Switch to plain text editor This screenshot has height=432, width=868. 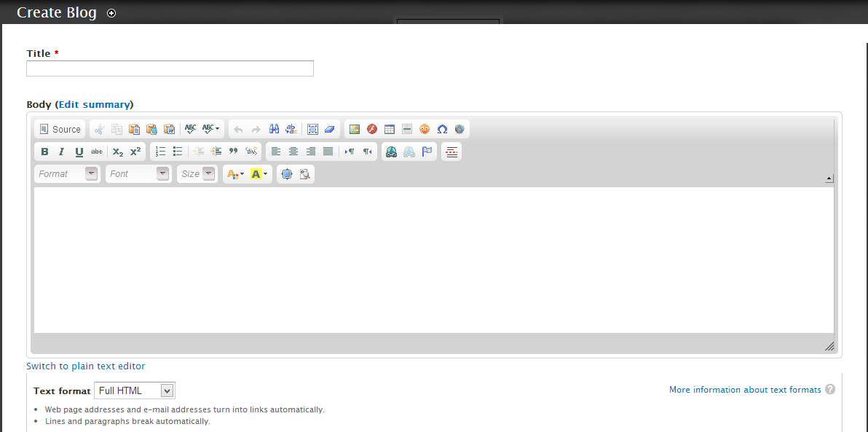click(86, 366)
